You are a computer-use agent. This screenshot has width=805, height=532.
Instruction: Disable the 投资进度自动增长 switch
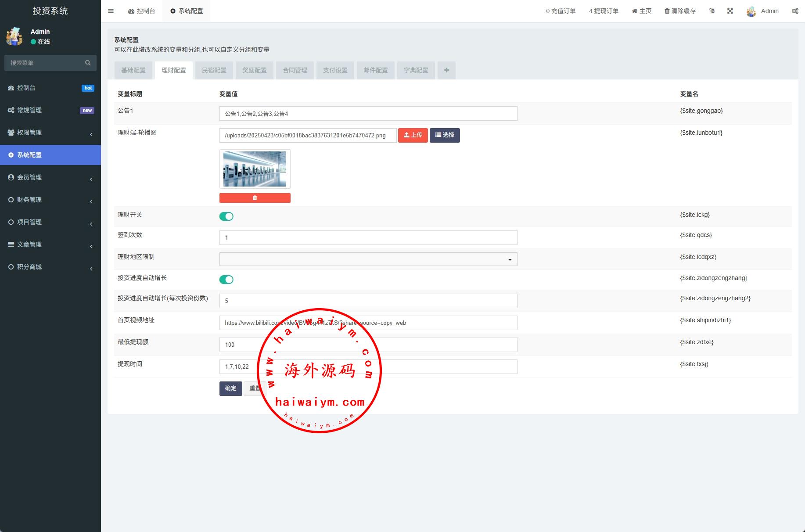[226, 280]
